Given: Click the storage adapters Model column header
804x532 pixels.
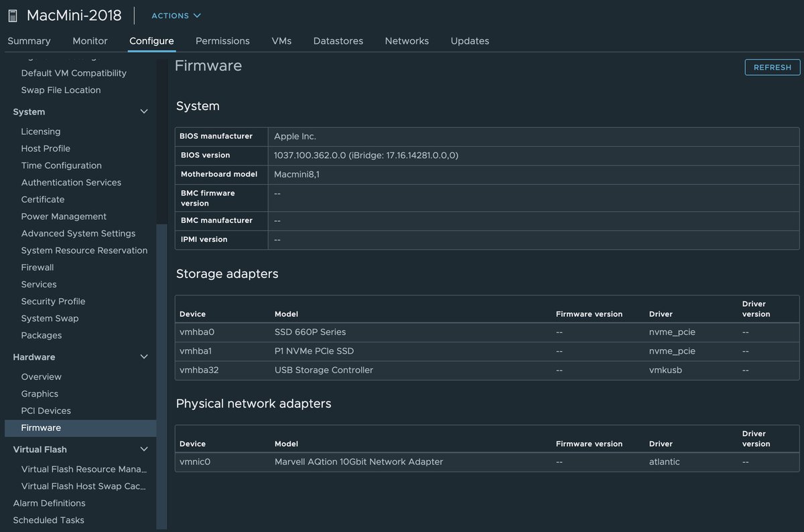Looking at the screenshot, I should click(x=286, y=314).
